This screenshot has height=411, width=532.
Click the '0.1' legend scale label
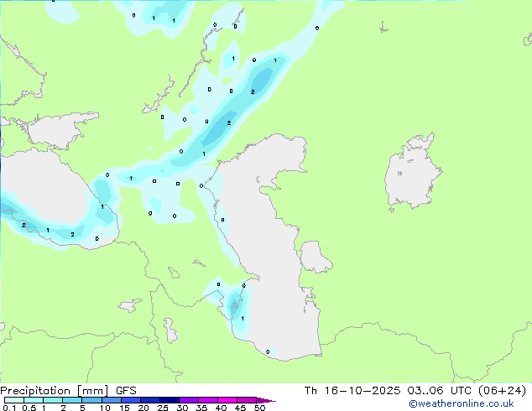9,408
